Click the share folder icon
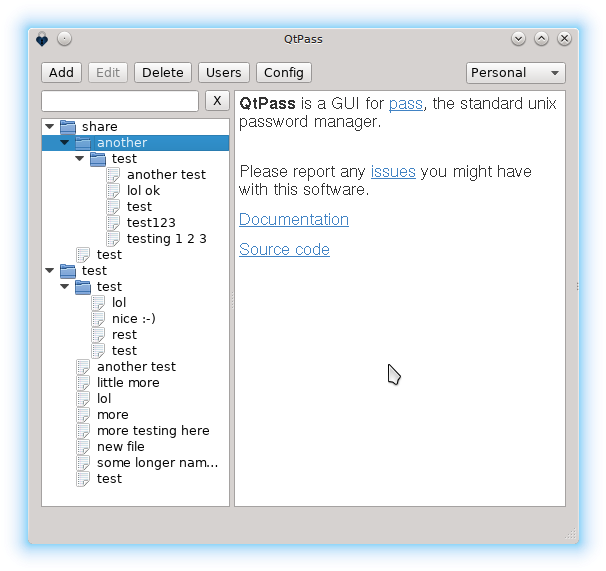Screen dimensions: 606x571 68,127
